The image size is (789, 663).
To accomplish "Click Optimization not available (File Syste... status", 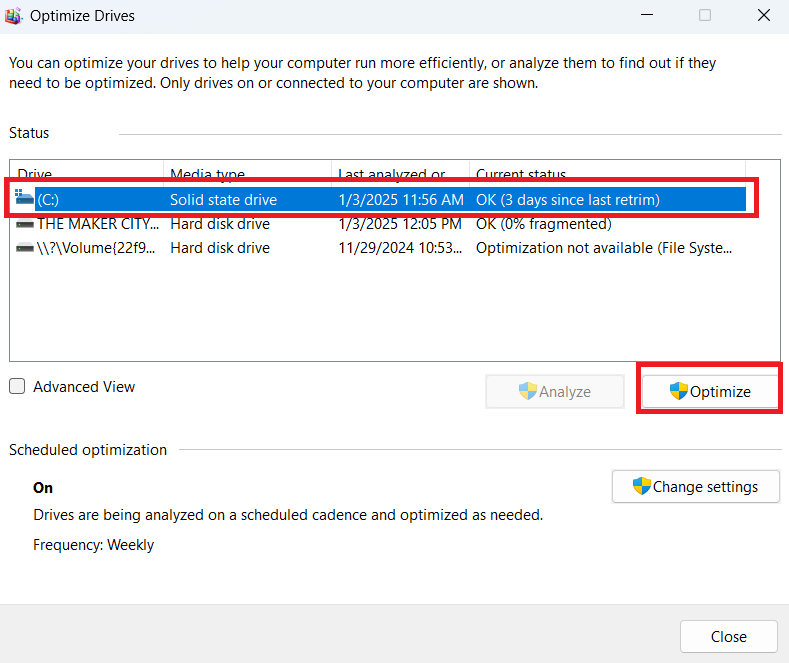I will tap(604, 248).
